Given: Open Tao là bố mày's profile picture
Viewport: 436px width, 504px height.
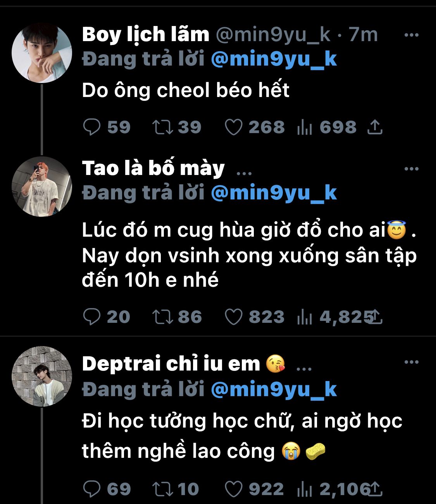Looking at the screenshot, I should [x=42, y=187].
